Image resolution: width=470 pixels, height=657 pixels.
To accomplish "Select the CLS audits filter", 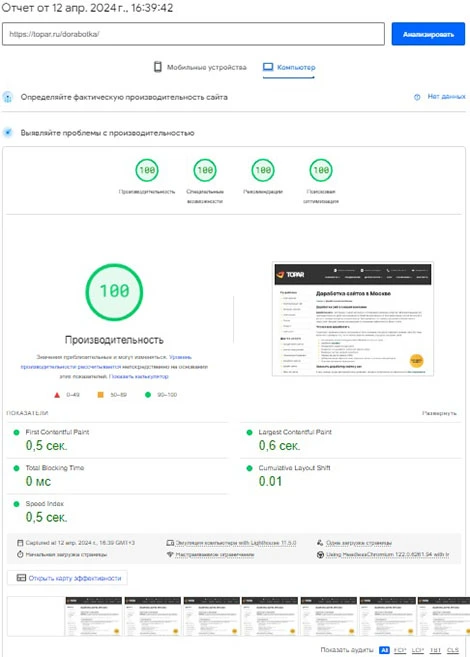I will [453, 650].
